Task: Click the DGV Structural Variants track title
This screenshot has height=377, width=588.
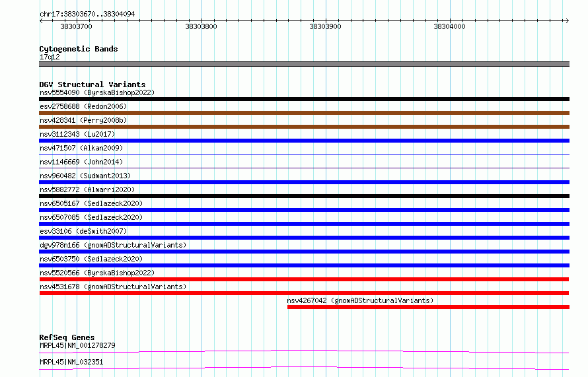Action: (92, 85)
